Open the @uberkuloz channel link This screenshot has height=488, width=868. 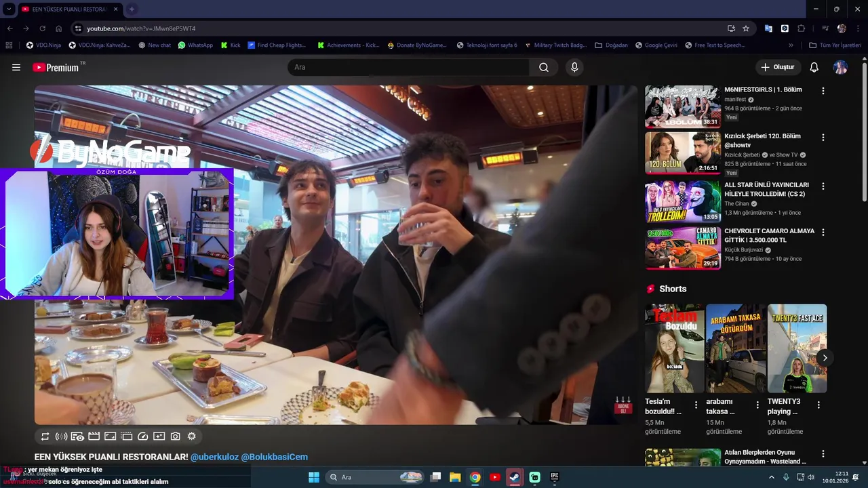[x=214, y=457]
